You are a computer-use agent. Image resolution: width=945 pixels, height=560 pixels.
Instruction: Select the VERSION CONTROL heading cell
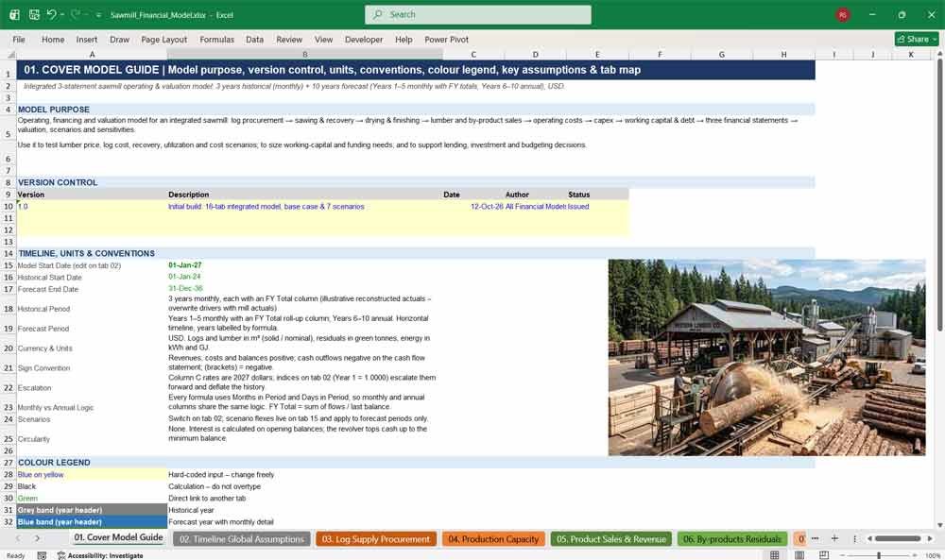coord(58,182)
